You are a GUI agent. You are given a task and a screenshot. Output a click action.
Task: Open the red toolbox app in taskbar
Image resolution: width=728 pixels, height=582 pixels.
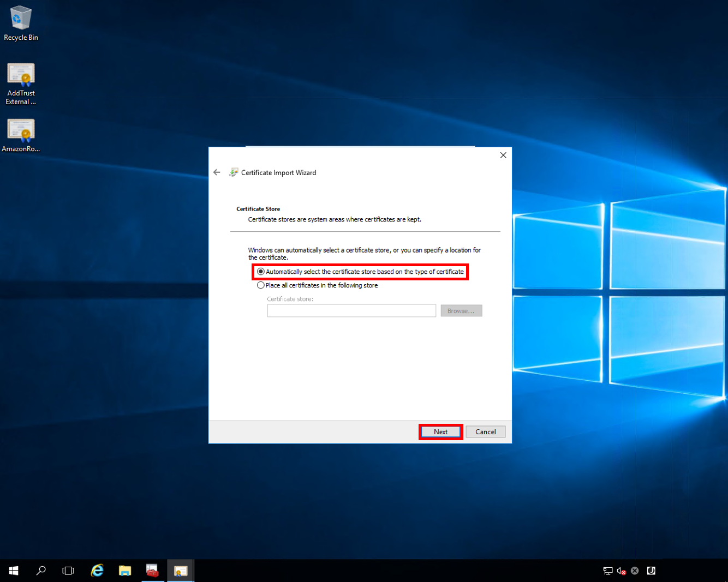pyautogui.click(x=153, y=571)
